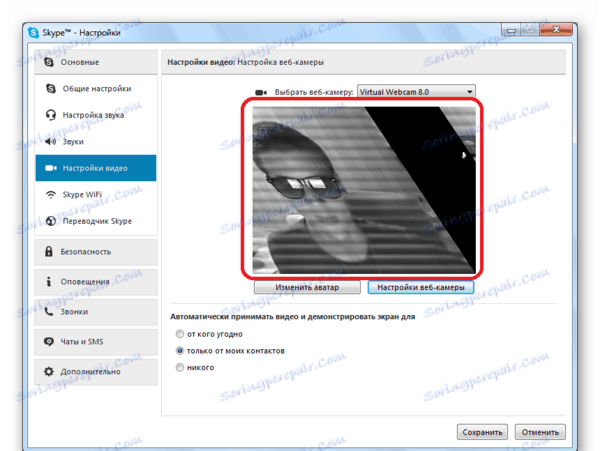Screen dimensions: 600x451
Task: Click the info icon beside Оповещения
Action: tap(49, 282)
